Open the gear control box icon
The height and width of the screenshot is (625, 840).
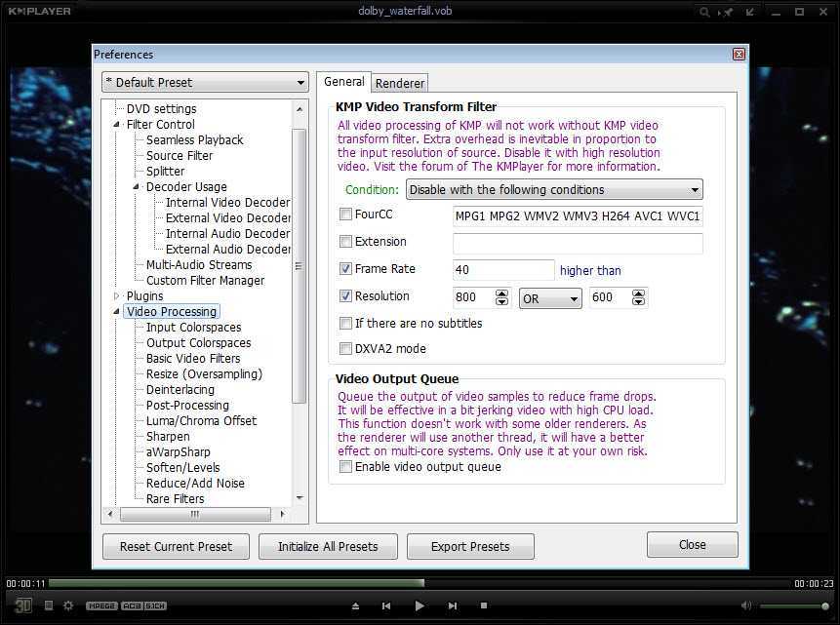pyautogui.click(x=68, y=605)
